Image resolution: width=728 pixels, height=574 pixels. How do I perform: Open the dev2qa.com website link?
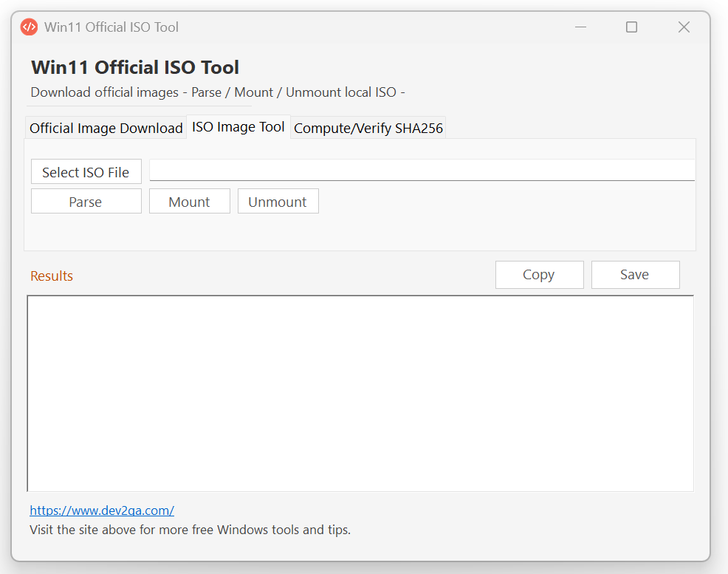pos(102,510)
